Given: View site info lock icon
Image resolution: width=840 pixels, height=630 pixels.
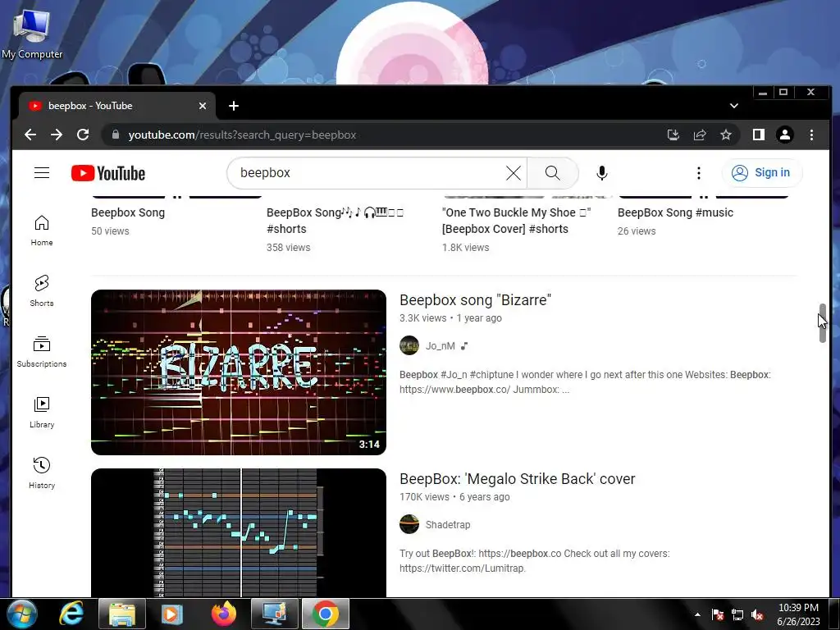Looking at the screenshot, I should 115,135.
